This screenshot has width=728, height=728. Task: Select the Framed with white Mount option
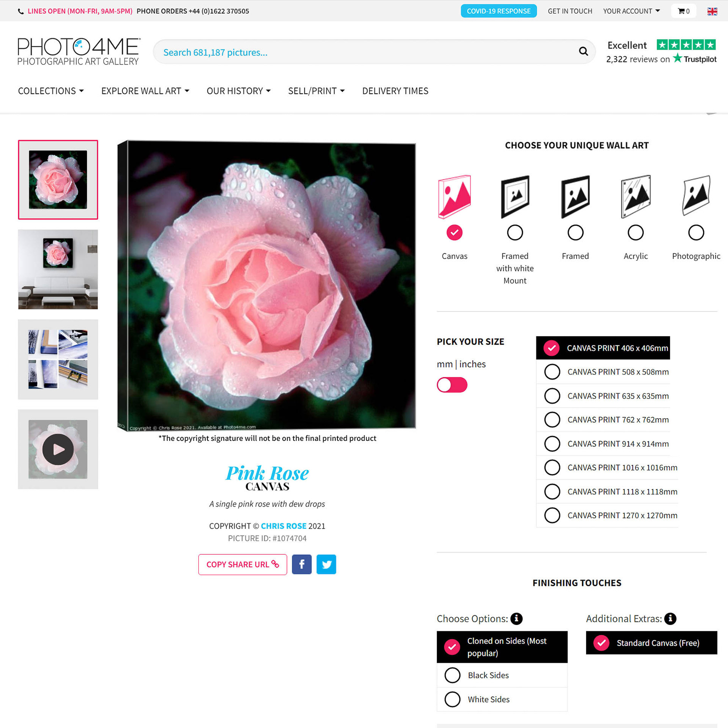515,232
